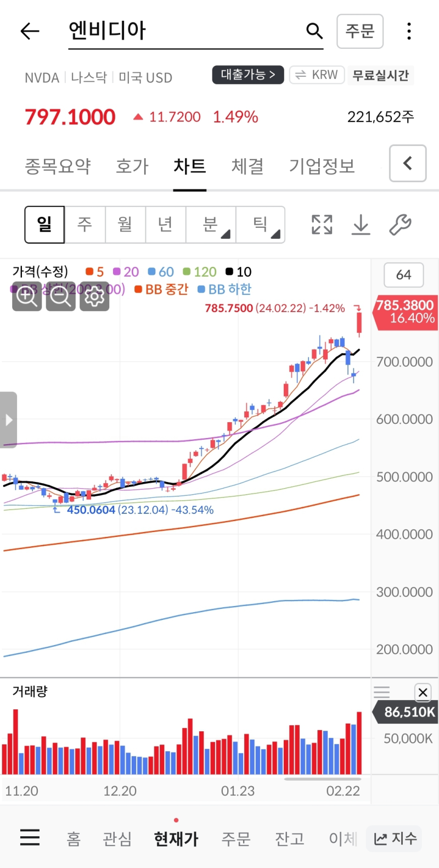The height and width of the screenshot is (868, 439).
Task: Open 주문 in bottom navigation
Action: pos(236,839)
